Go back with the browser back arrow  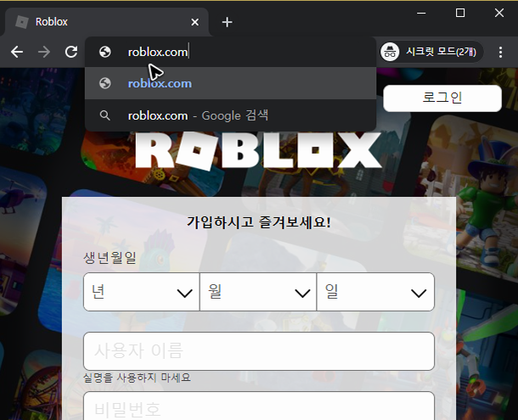tap(17, 52)
